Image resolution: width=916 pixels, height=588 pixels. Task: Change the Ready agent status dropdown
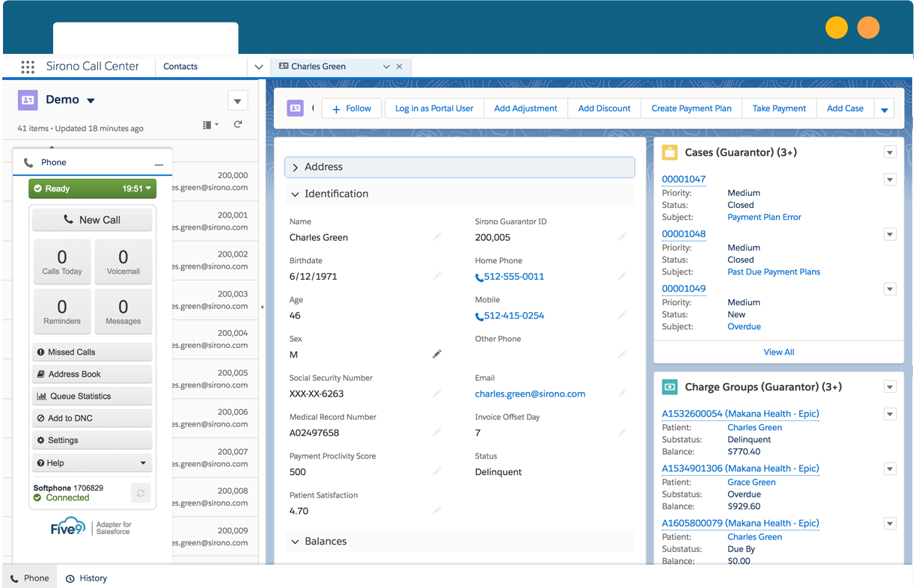tap(91, 189)
